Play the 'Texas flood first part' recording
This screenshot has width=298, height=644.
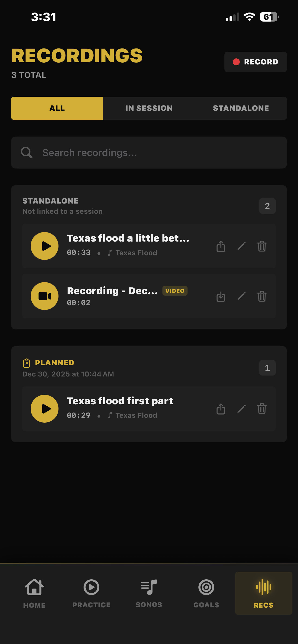point(45,409)
